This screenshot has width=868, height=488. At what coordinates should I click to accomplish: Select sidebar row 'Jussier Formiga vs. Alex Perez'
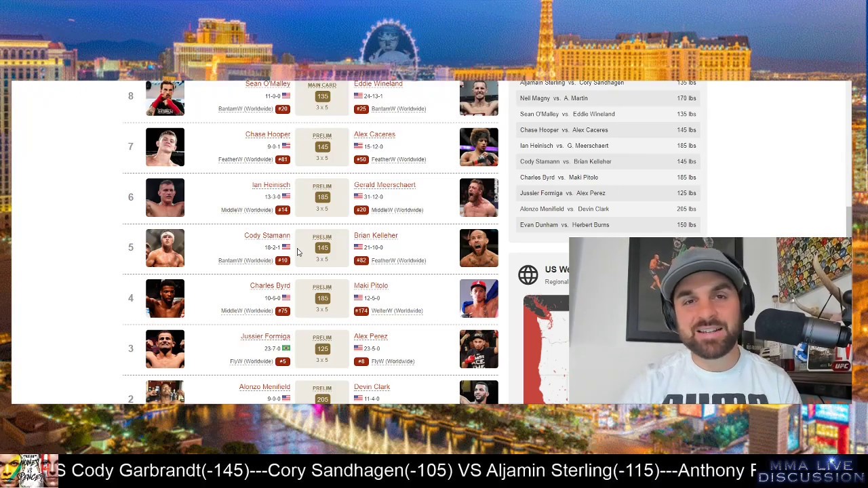coord(608,193)
